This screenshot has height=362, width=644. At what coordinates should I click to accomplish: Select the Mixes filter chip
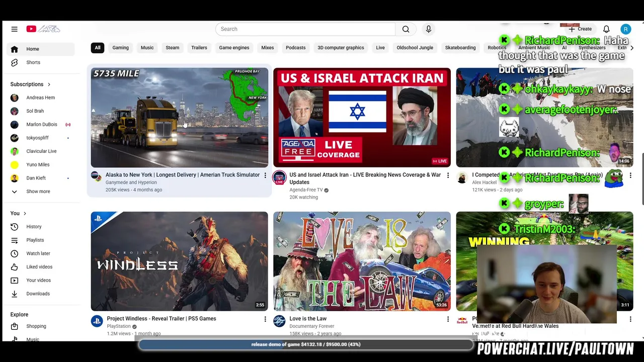click(268, 48)
